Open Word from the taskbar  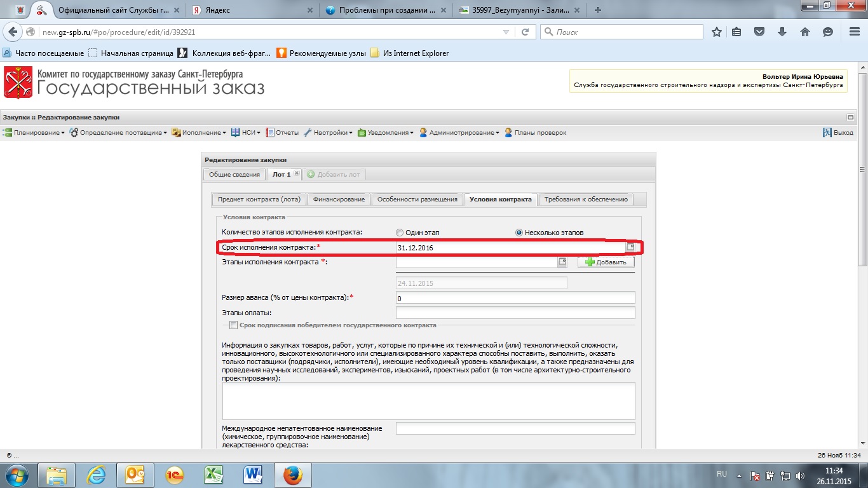(x=254, y=475)
